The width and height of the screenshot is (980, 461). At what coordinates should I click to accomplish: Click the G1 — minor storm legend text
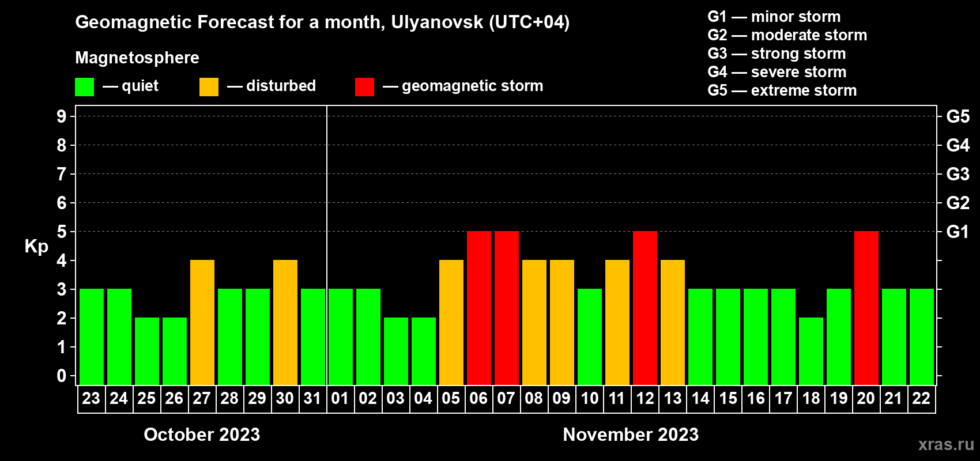pyautogui.click(x=774, y=17)
